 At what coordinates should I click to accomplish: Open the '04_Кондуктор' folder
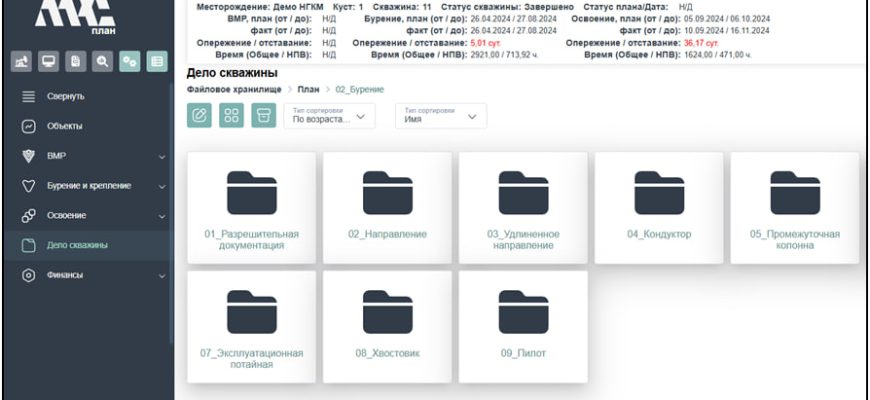click(x=659, y=207)
